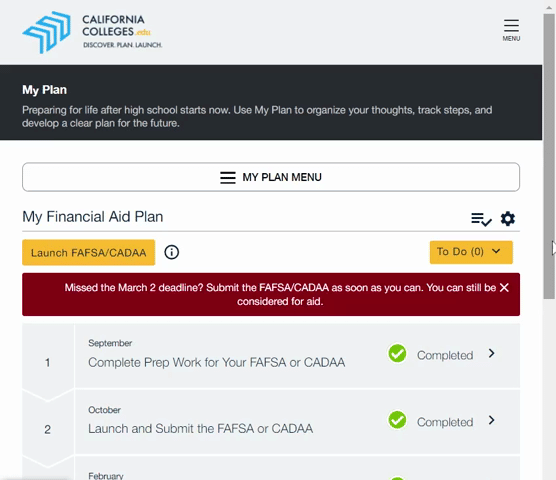Click green checkmark on October step
This screenshot has height=480, width=556.
coord(397,420)
